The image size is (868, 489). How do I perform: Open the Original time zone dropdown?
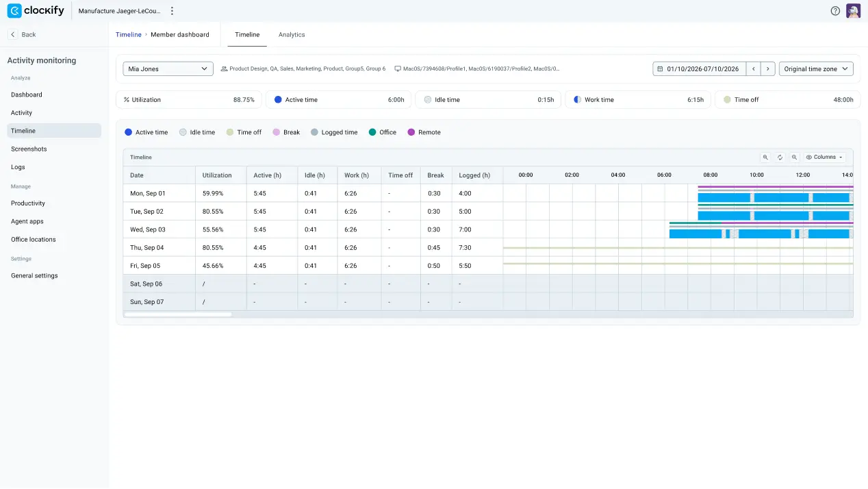coord(816,69)
